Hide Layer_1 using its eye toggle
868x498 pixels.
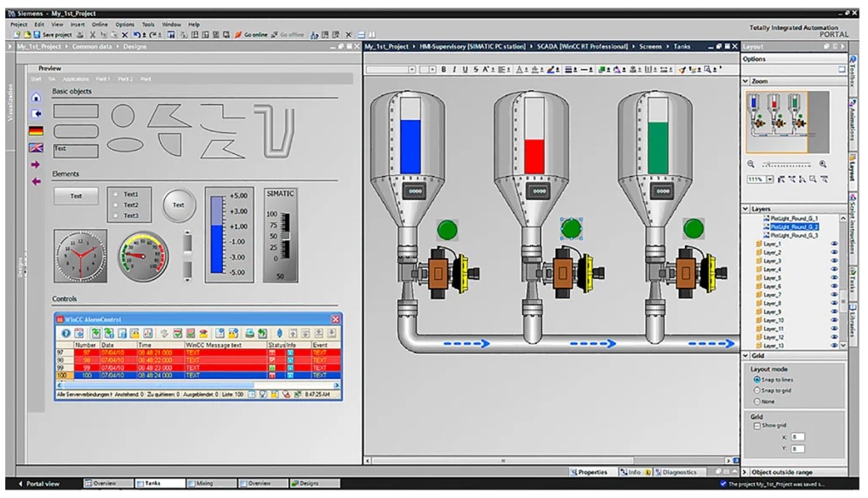click(x=835, y=243)
